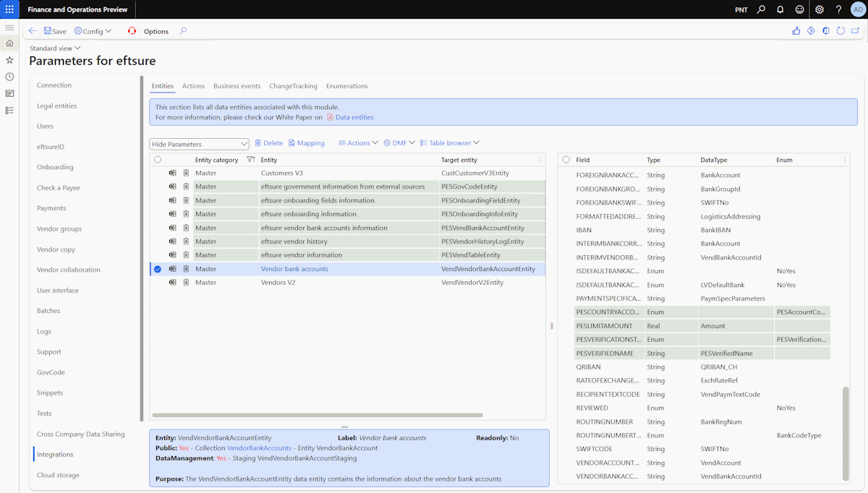Switch to the ChangeTracking tab

pos(293,86)
